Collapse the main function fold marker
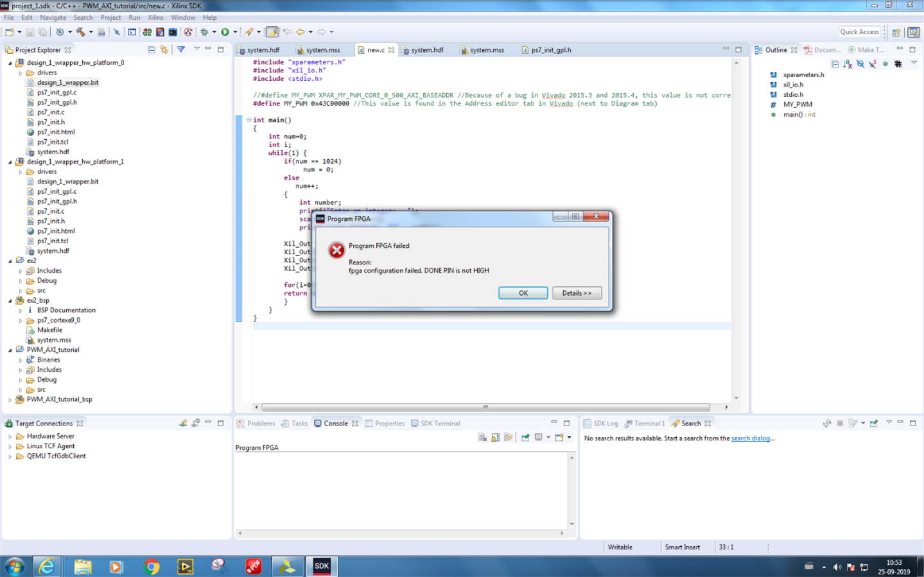 tap(248, 120)
